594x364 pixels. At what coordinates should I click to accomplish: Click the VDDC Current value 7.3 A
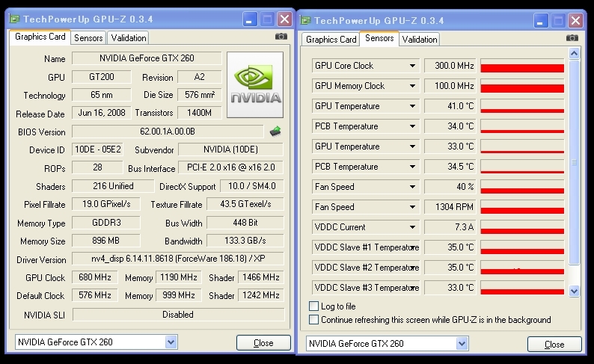click(450, 227)
